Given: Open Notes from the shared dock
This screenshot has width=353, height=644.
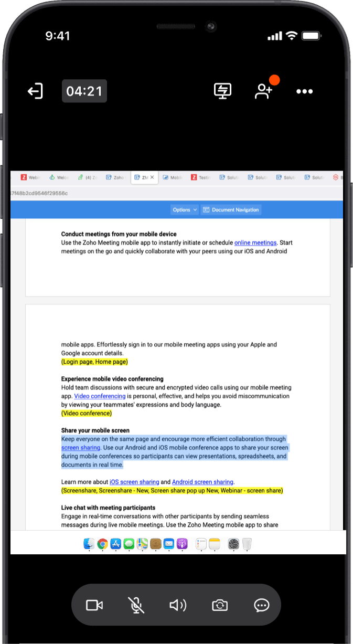Looking at the screenshot, I should (214, 544).
